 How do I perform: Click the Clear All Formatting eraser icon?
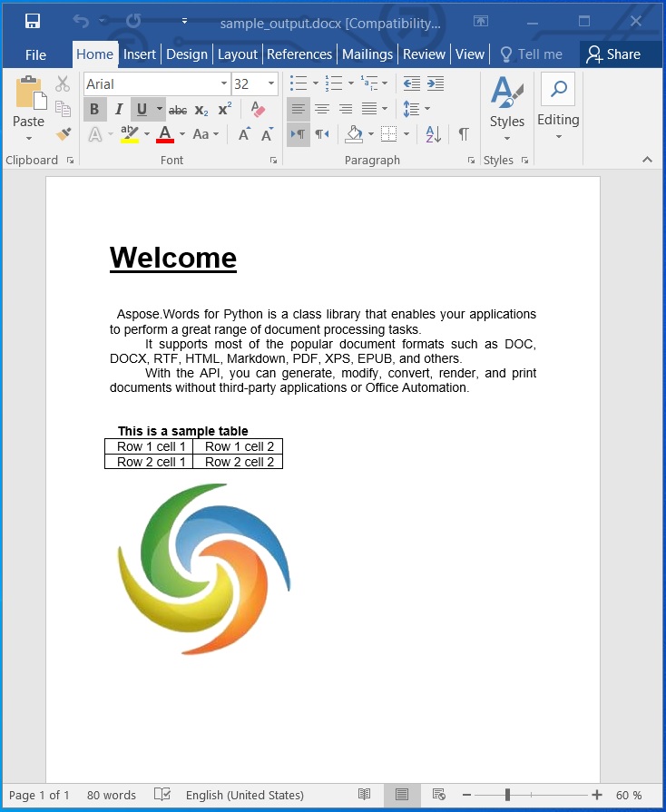click(x=258, y=110)
